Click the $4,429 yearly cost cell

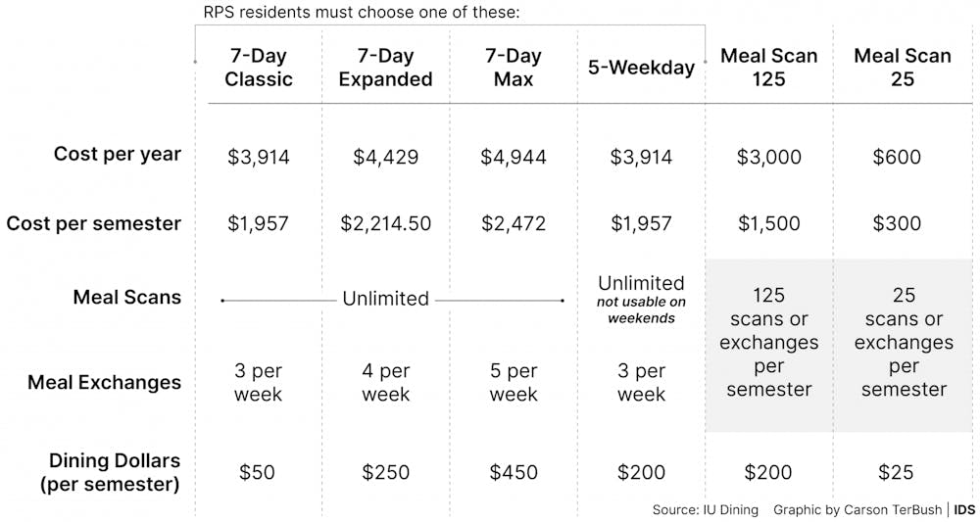385,157
